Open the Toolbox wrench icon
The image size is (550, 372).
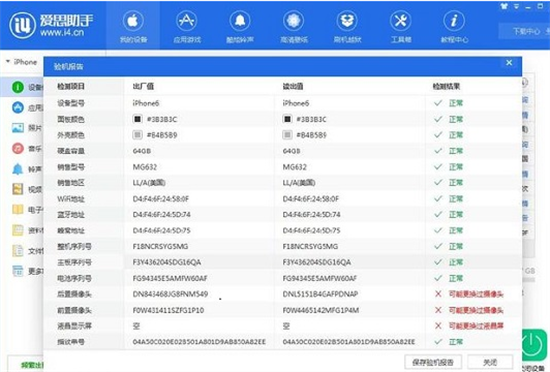(x=401, y=21)
